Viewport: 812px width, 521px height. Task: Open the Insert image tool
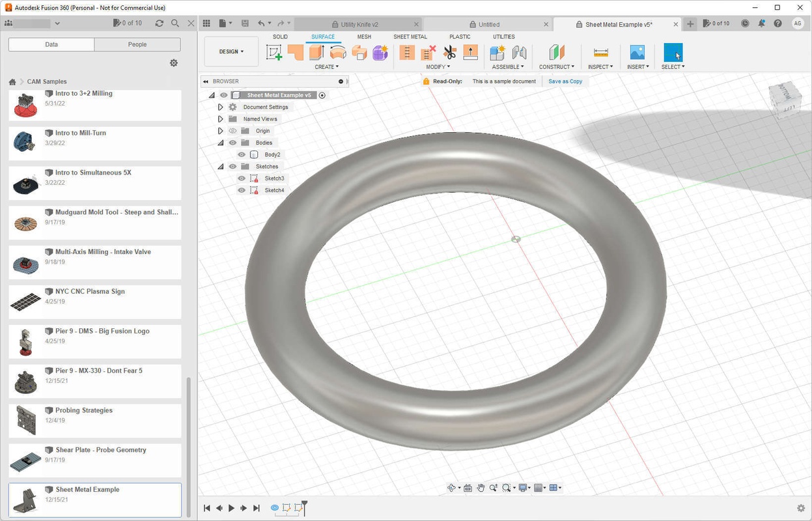637,53
